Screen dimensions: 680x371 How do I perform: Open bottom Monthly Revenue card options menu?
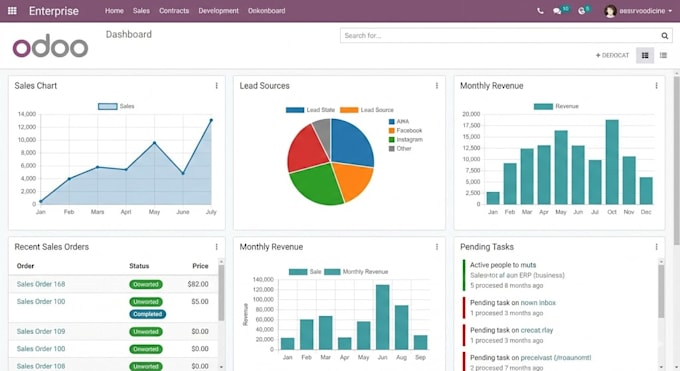437,247
